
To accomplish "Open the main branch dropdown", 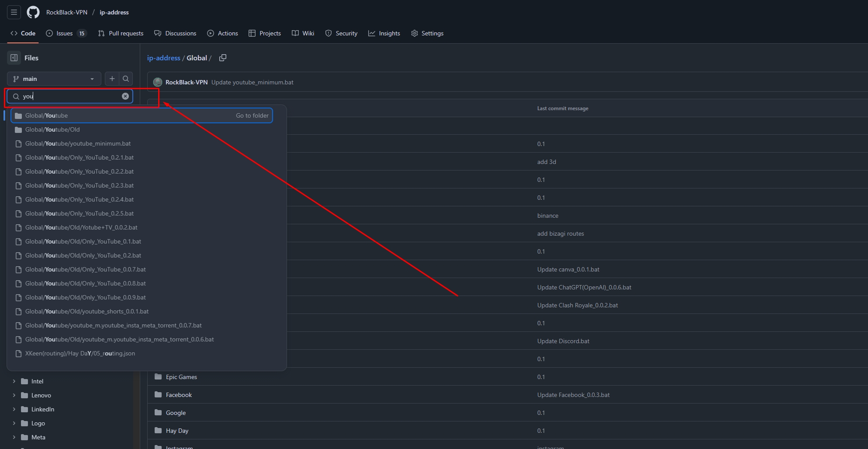I will tap(54, 79).
